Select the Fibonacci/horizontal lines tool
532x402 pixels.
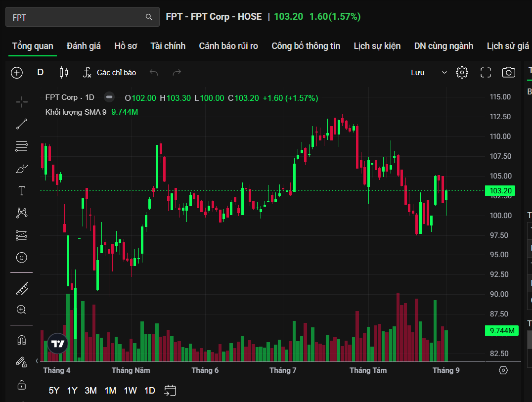(x=22, y=146)
